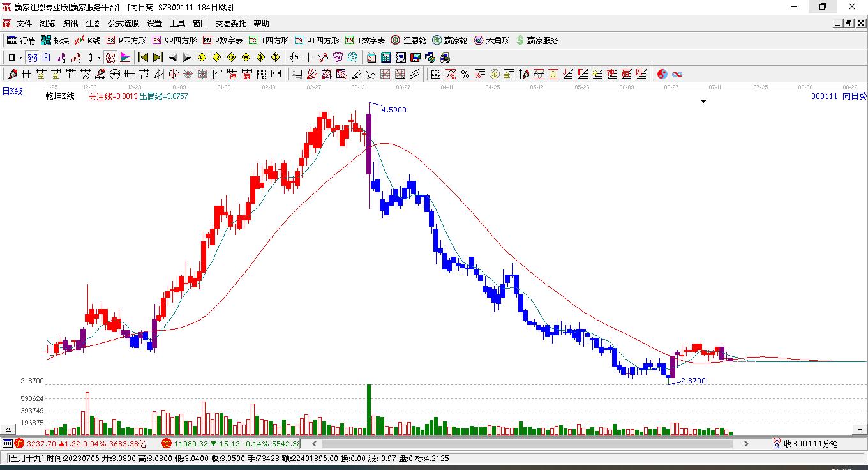Open the 板块 sector view
868x470 pixels.
click(55, 40)
